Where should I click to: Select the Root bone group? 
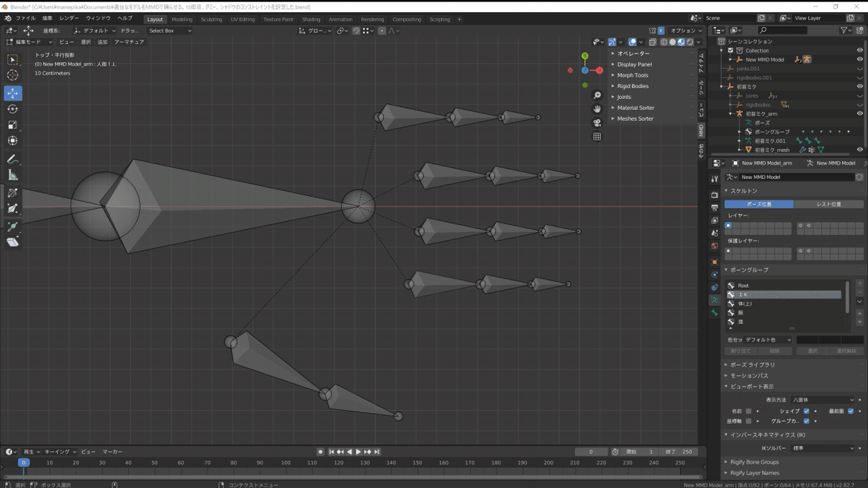pyautogui.click(x=784, y=286)
